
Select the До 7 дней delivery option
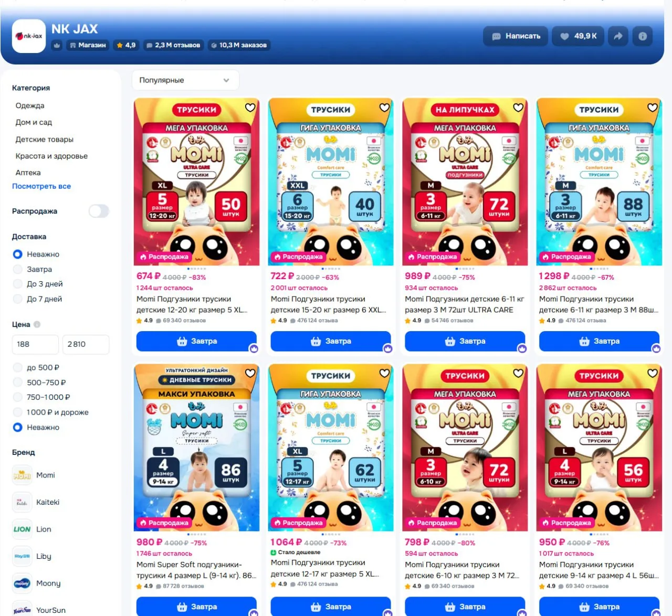[x=17, y=299]
